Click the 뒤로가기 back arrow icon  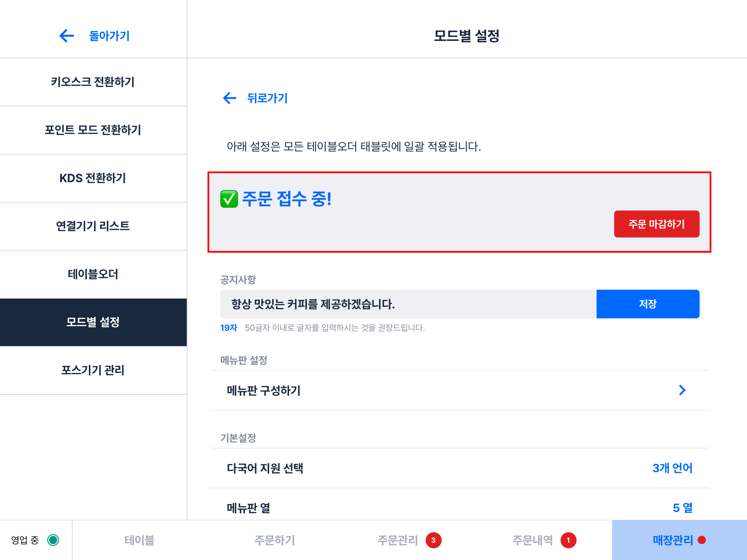point(230,98)
